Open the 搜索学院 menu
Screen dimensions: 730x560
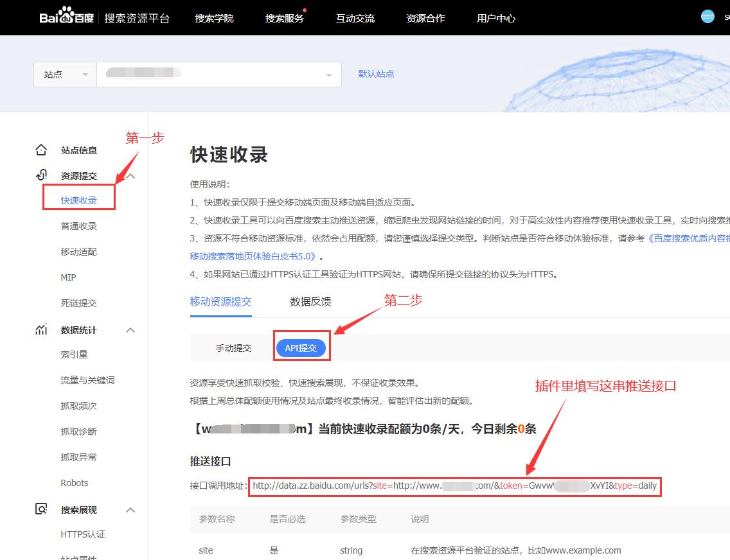point(214,18)
